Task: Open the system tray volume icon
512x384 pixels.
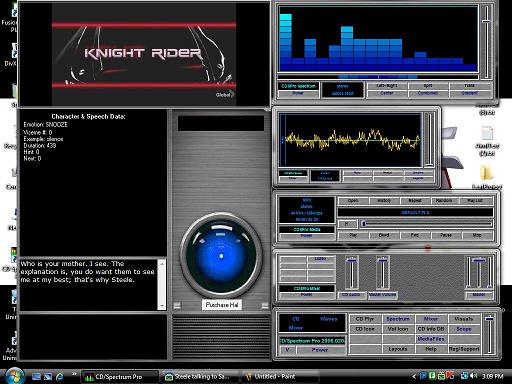Action: [473, 376]
